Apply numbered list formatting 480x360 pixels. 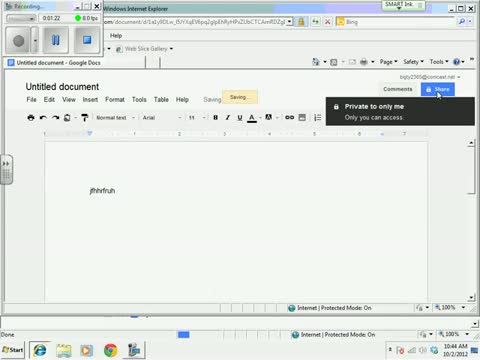(318, 117)
